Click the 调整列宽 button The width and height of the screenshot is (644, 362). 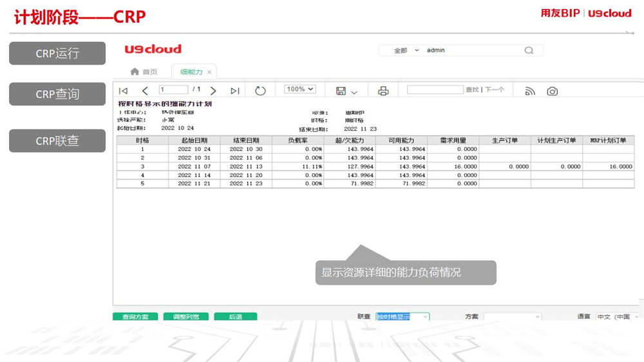coord(186,316)
